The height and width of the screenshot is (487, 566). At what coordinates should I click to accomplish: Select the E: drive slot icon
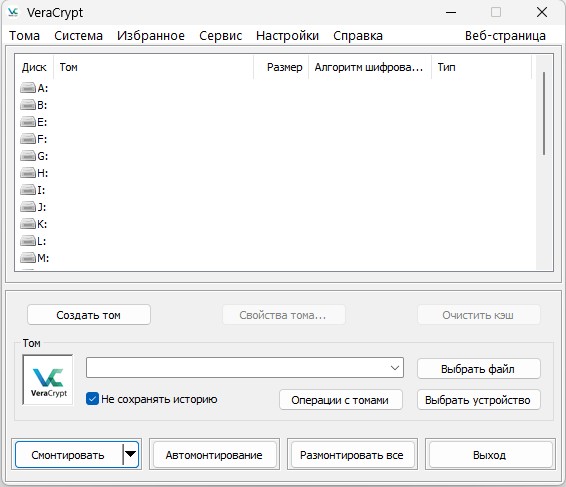click(x=28, y=122)
